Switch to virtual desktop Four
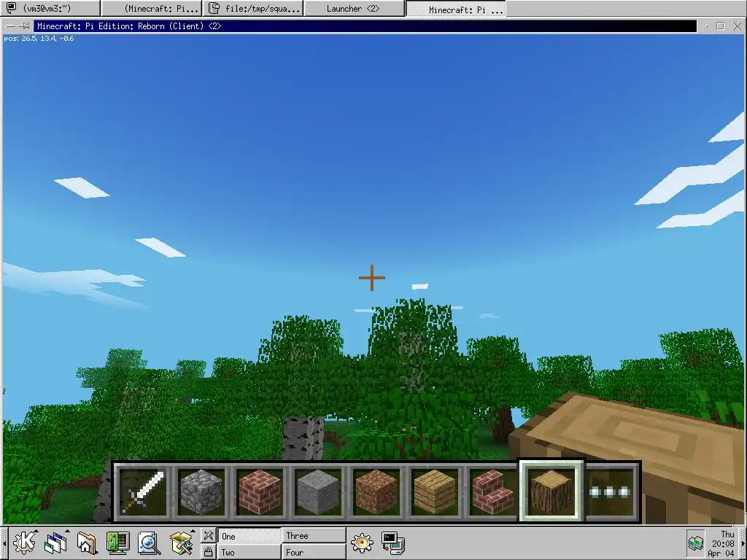Viewport: 747px width, 560px height. point(314,553)
